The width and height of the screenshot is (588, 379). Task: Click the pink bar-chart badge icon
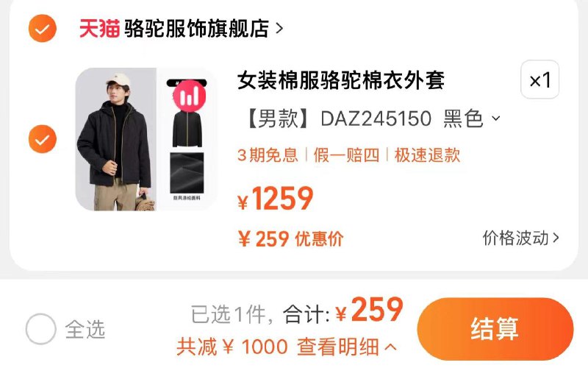[190, 96]
